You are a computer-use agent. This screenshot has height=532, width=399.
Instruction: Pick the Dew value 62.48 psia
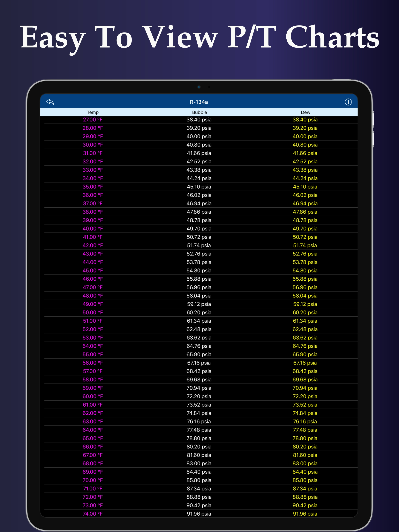click(x=305, y=329)
